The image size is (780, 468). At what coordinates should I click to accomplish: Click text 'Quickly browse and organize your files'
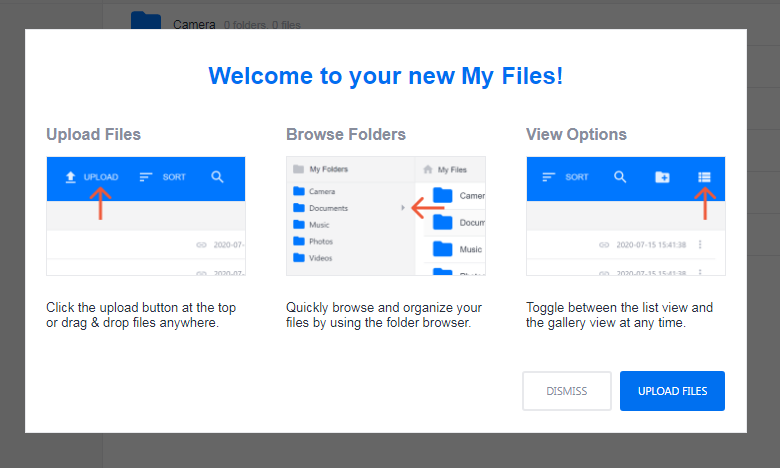[x=384, y=315]
